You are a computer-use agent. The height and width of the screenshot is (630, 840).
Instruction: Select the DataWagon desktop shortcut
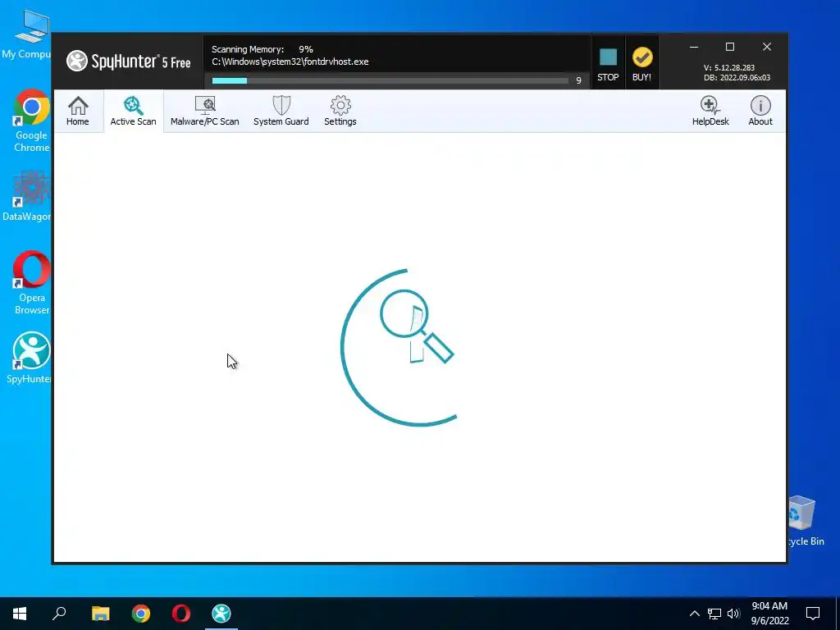(x=27, y=196)
